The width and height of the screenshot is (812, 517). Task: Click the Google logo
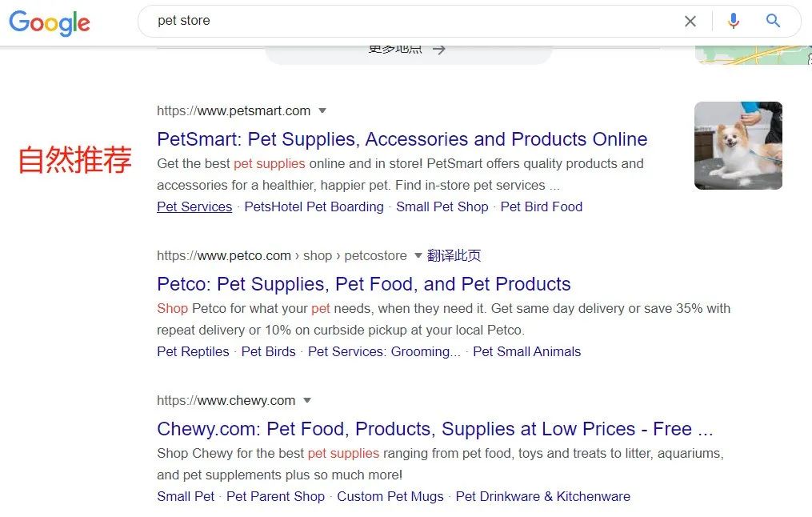(50, 23)
